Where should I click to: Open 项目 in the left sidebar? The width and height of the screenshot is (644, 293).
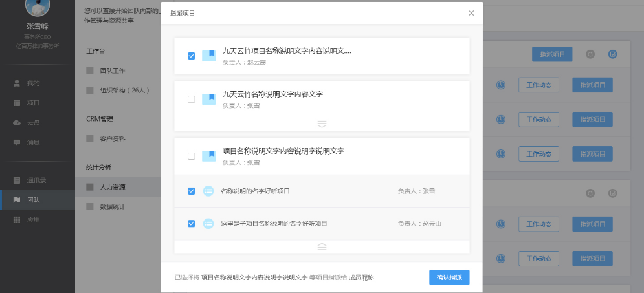coord(33,103)
